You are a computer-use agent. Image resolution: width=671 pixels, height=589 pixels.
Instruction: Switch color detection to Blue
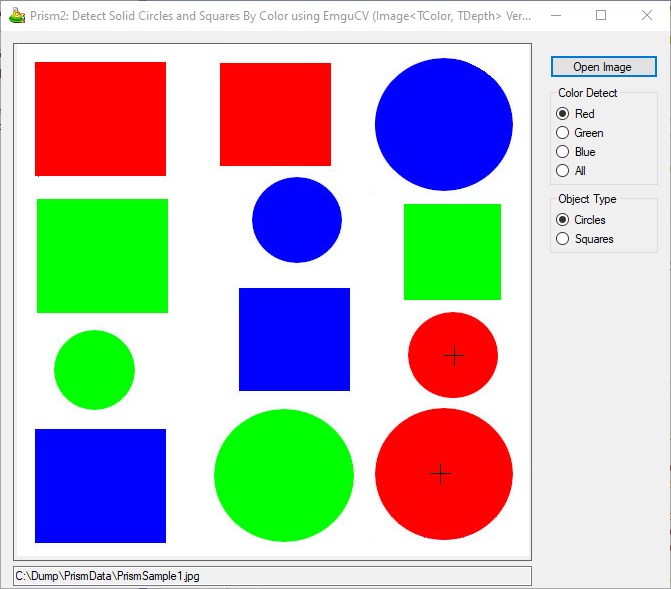point(563,152)
